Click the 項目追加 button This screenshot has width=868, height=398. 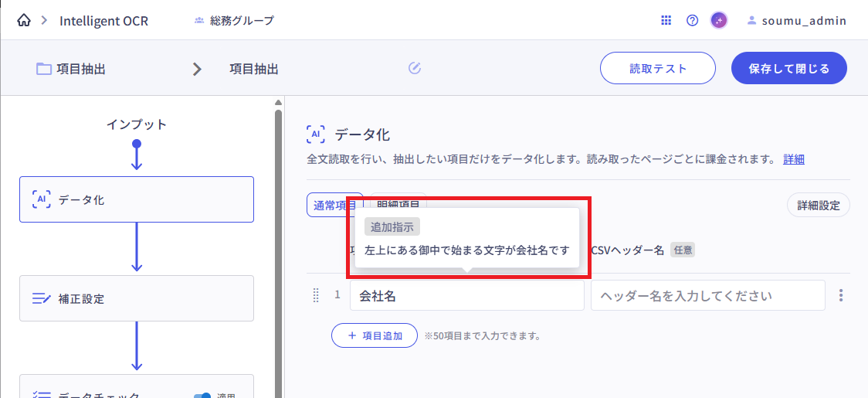(x=375, y=335)
